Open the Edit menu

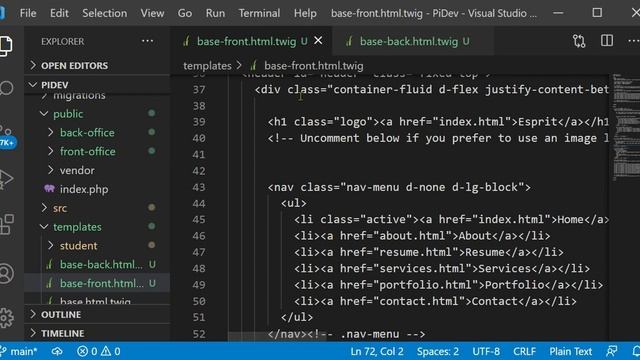coord(59,13)
